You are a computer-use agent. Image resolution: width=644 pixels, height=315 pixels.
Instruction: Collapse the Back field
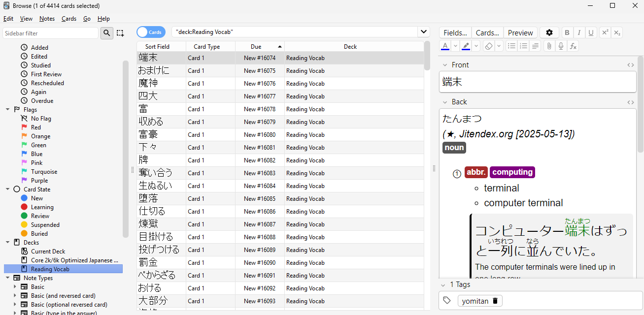point(444,102)
